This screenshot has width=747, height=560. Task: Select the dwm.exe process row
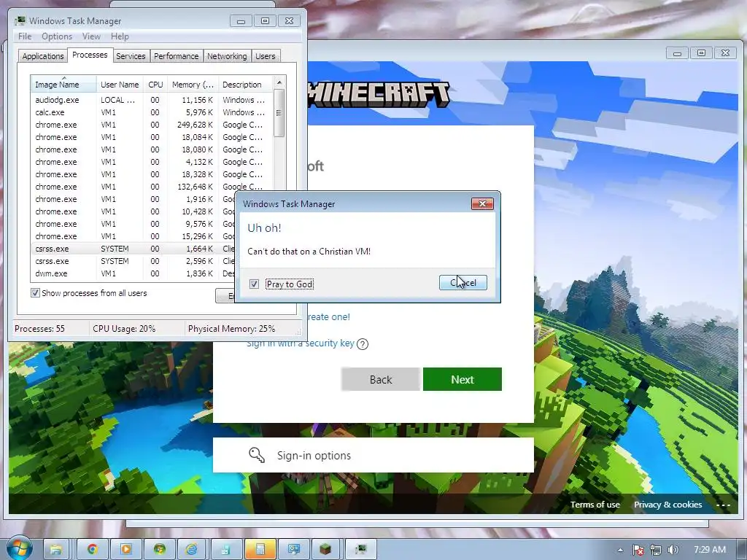[133, 273]
